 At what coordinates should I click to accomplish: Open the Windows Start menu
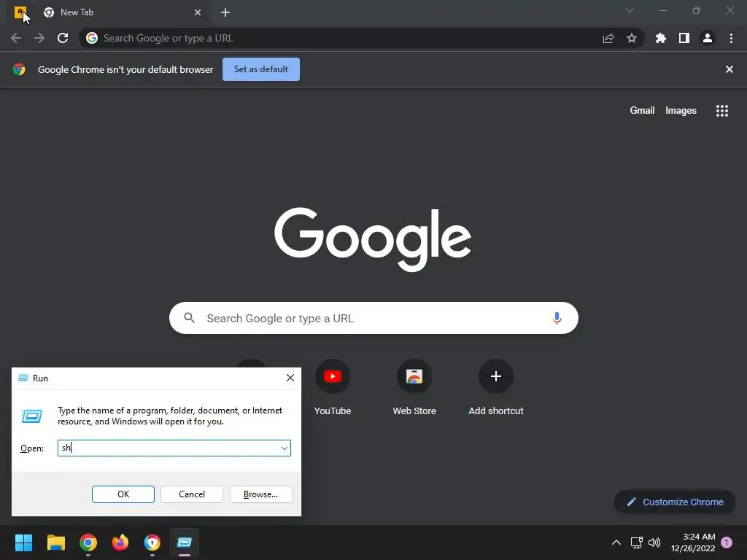point(23,542)
